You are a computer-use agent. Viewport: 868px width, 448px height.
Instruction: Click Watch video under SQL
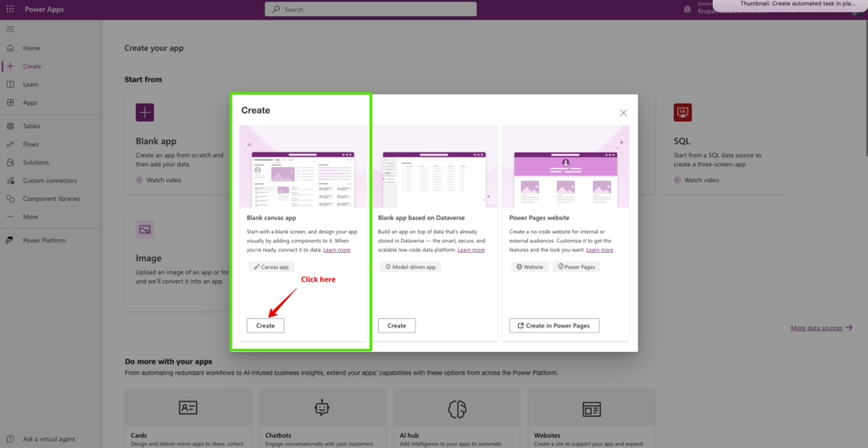pos(697,180)
